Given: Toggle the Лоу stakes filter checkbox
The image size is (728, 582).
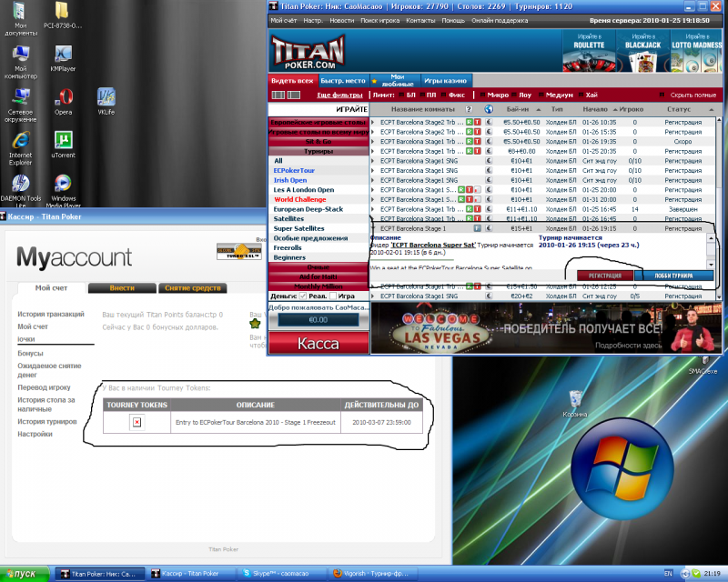Looking at the screenshot, I should (x=514, y=95).
